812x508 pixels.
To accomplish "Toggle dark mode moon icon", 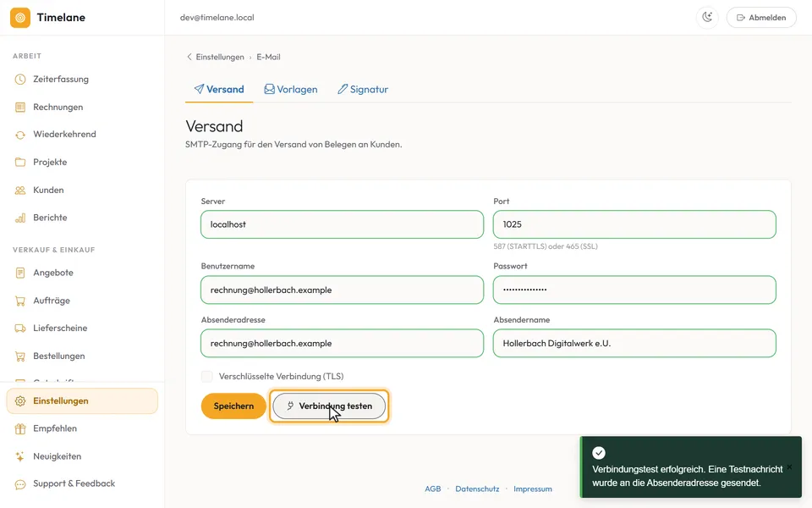I will click(707, 17).
